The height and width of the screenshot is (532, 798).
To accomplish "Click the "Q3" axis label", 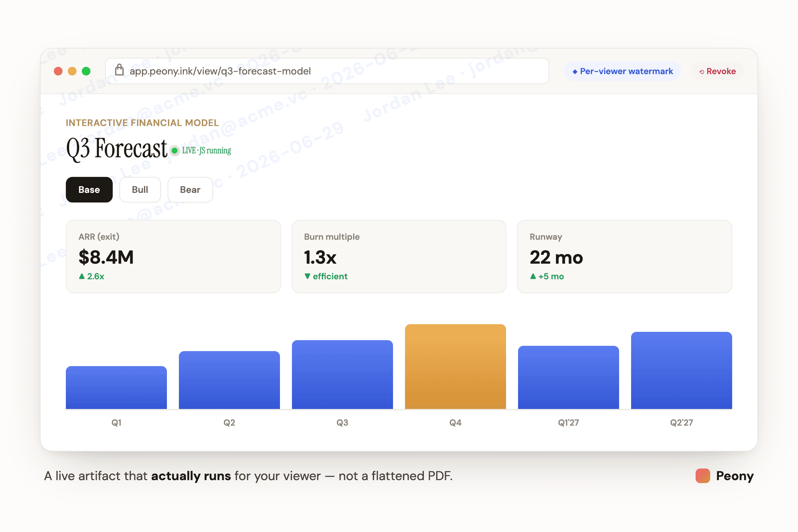I will click(x=342, y=423).
